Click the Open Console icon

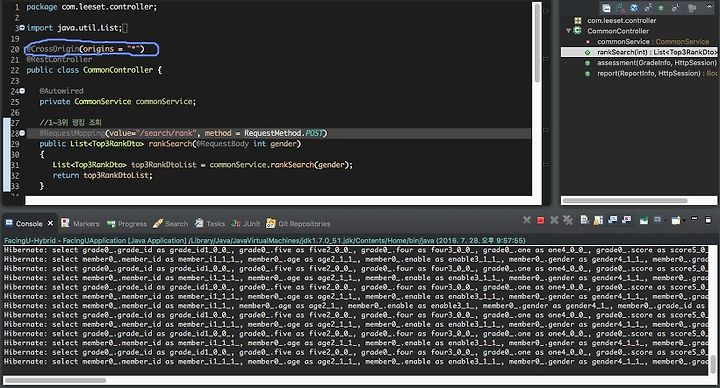(x=676, y=220)
